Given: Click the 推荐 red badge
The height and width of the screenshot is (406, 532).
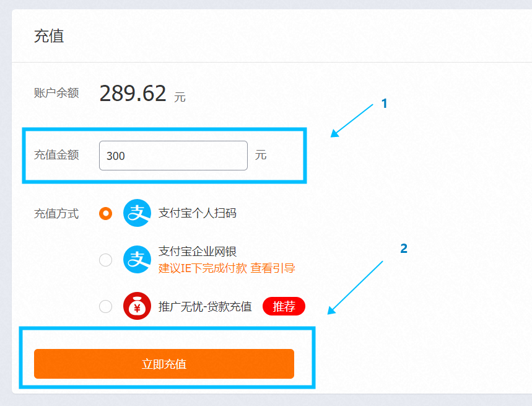Looking at the screenshot, I should click(284, 306).
